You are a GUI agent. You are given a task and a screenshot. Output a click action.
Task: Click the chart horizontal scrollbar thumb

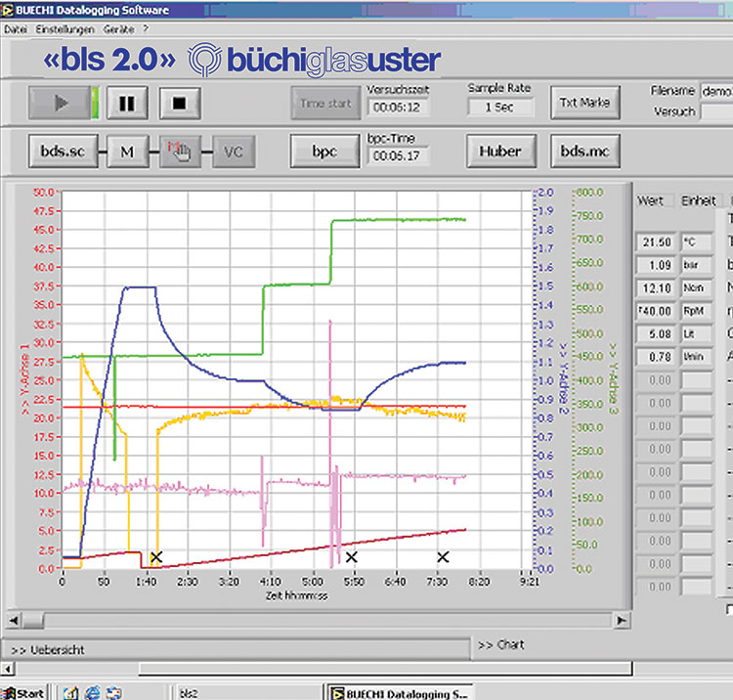[x=32, y=621]
